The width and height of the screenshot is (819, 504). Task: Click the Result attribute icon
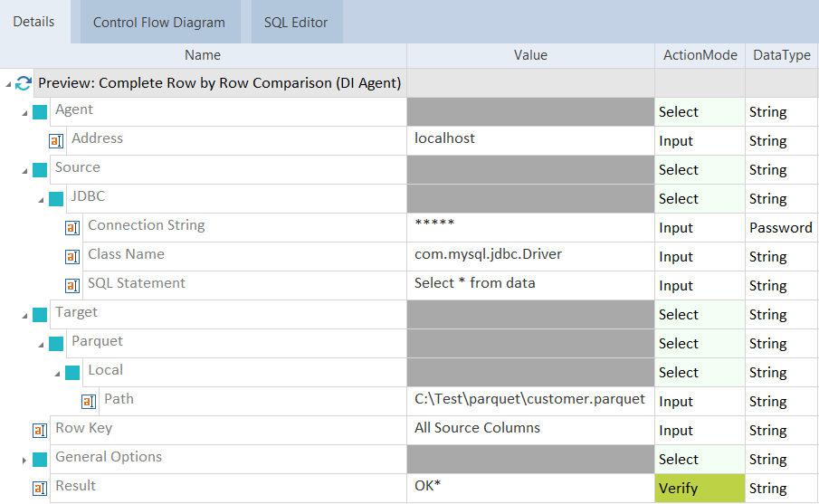point(40,489)
